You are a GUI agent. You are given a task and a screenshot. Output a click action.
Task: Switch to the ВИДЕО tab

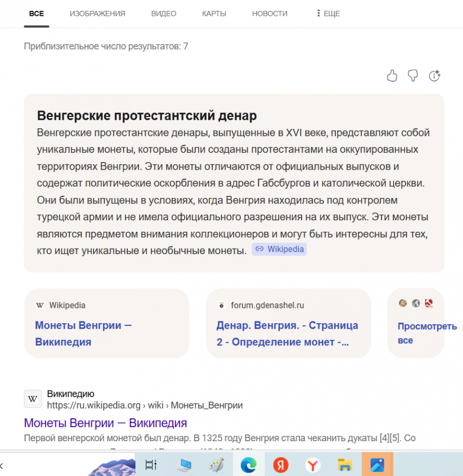pos(164,14)
